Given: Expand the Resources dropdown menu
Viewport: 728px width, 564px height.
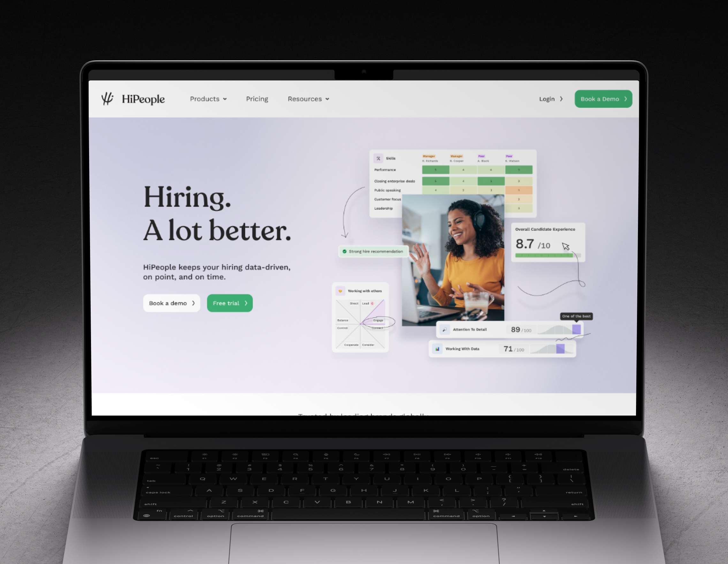Looking at the screenshot, I should [307, 99].
